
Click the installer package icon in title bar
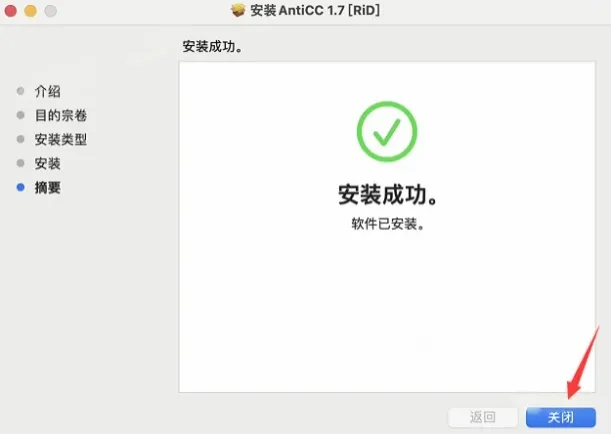click(238, 11)
